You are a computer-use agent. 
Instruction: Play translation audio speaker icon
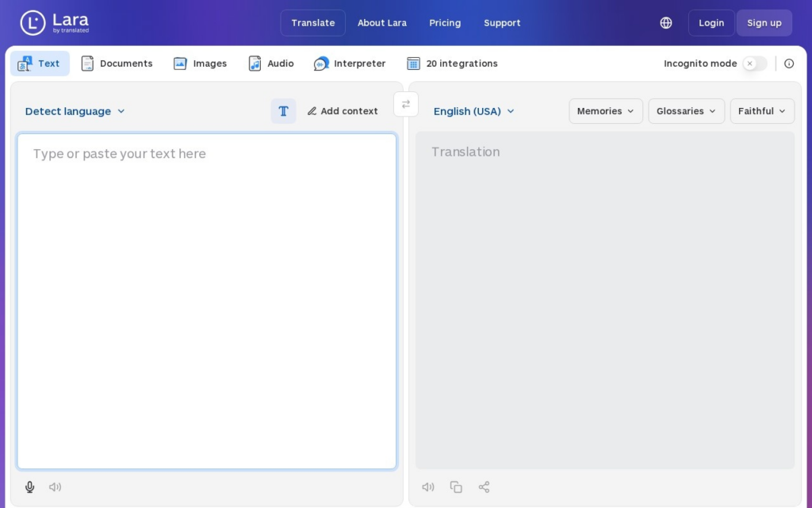(x=427, y=487)
